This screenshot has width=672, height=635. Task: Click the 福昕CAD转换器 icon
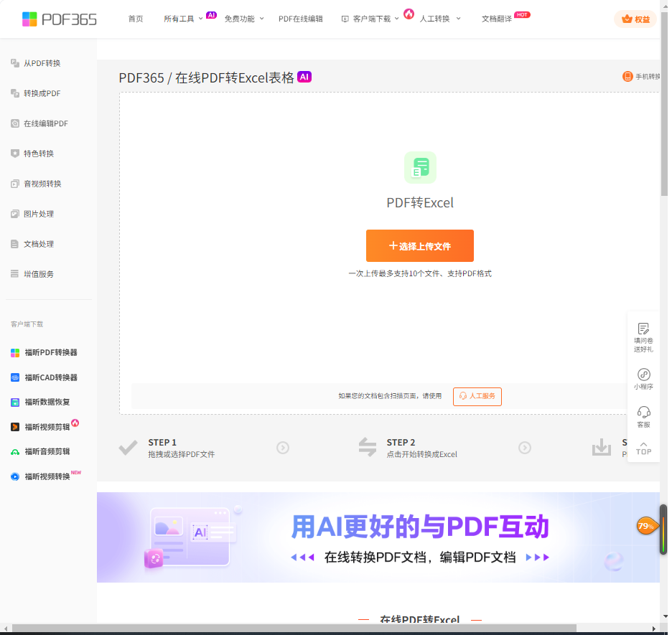click(x=15, y=377)
